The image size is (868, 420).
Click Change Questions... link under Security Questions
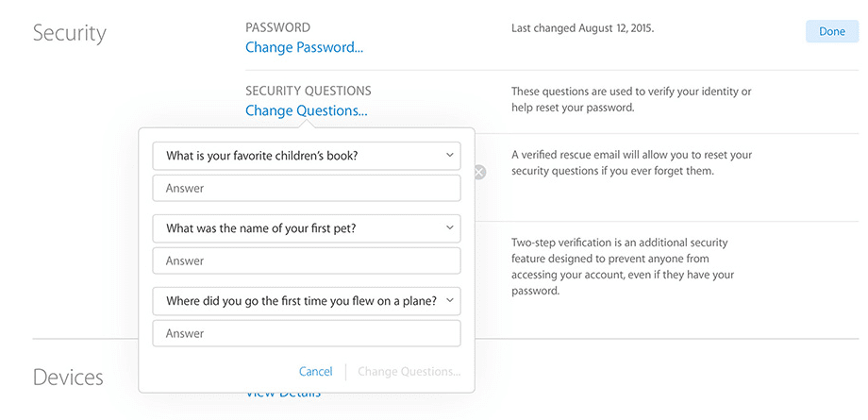pos(306,110)
